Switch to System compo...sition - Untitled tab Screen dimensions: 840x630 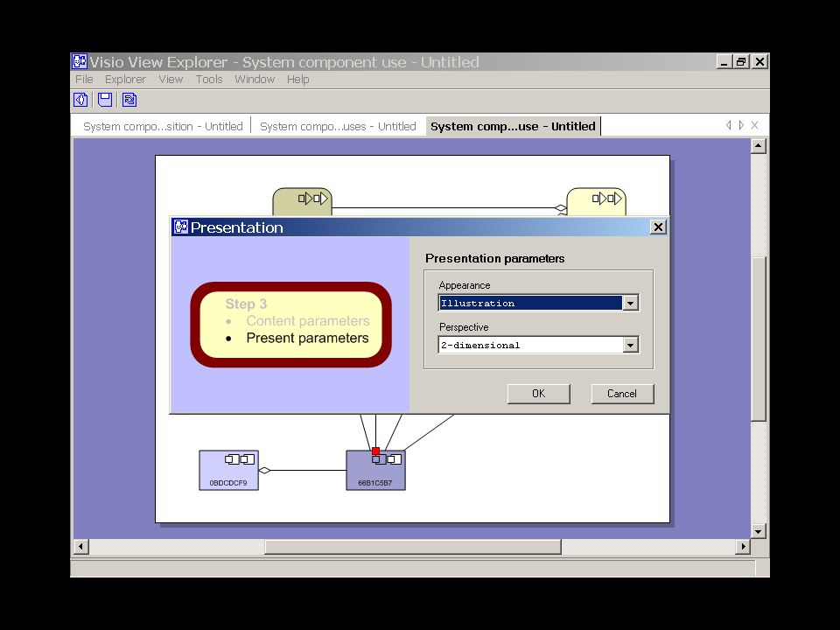(163, 126)
